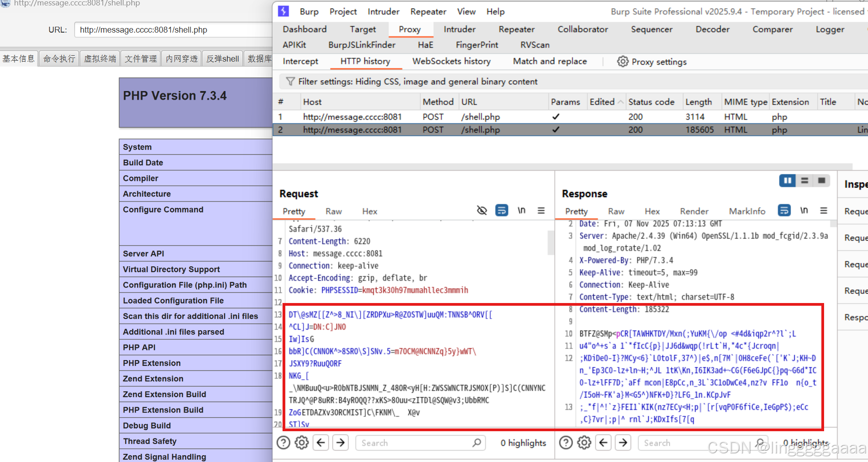868x462 pixels.
Task: Switch to the Logger tab
Action: [830, 29]
